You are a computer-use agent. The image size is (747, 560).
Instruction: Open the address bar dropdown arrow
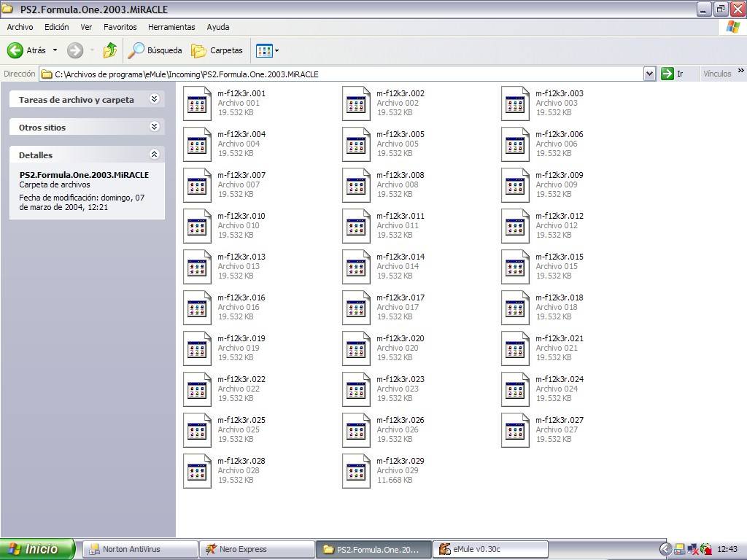[649, 74]
